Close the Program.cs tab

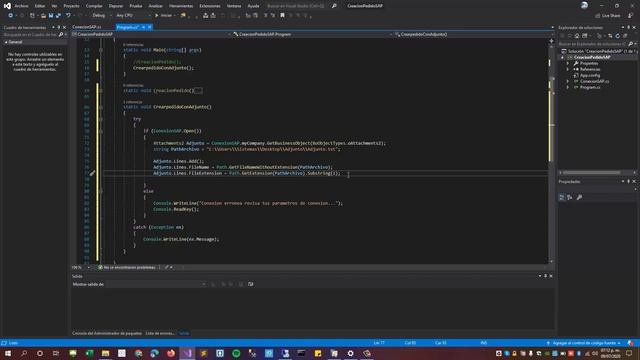(x=150, y=27)
